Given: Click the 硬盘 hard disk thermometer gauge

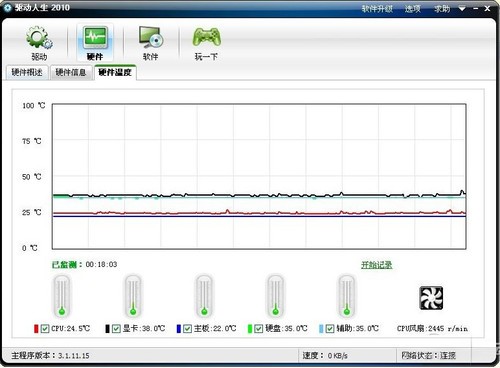Looking at the screenshot, I should coord(275,296).
